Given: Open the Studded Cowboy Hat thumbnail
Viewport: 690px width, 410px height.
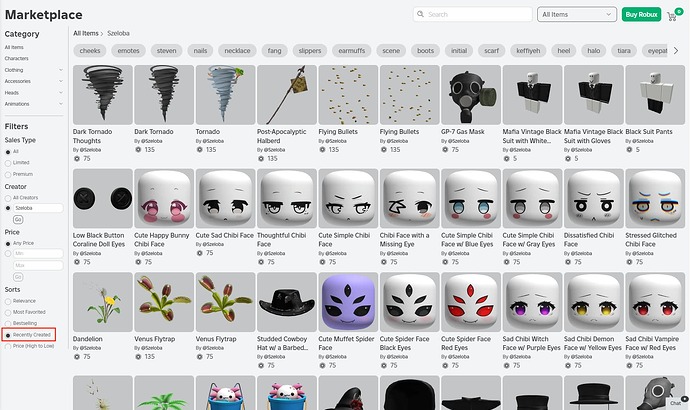Looking at the screenshot, I should [287, 302].
